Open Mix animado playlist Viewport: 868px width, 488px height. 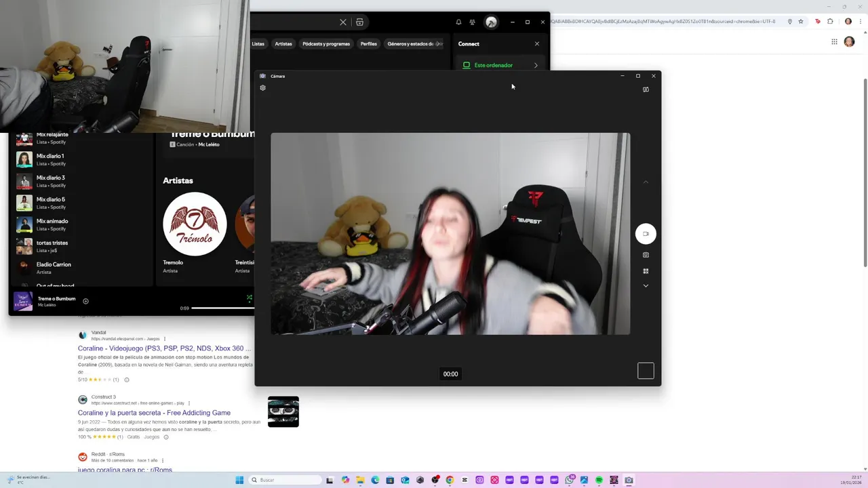(81, 224)
